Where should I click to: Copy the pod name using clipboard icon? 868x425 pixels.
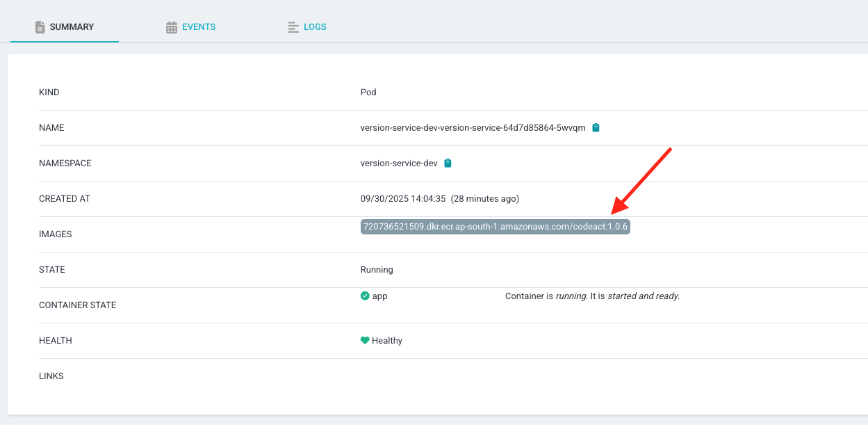[596, 128]
